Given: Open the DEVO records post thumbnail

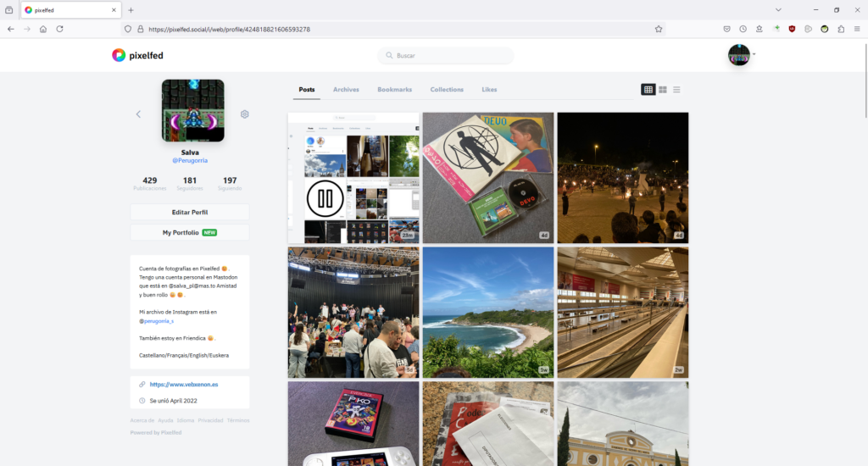Looking at the screenshot, I should pyautogui.click(x=488, y=178).
